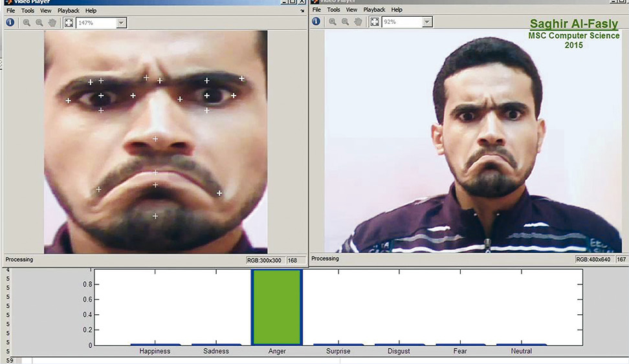This screenshot has width=629, height=364.
Task: Click the Disgust axis label
Action: pyautogui.click(x=399, y=351)
